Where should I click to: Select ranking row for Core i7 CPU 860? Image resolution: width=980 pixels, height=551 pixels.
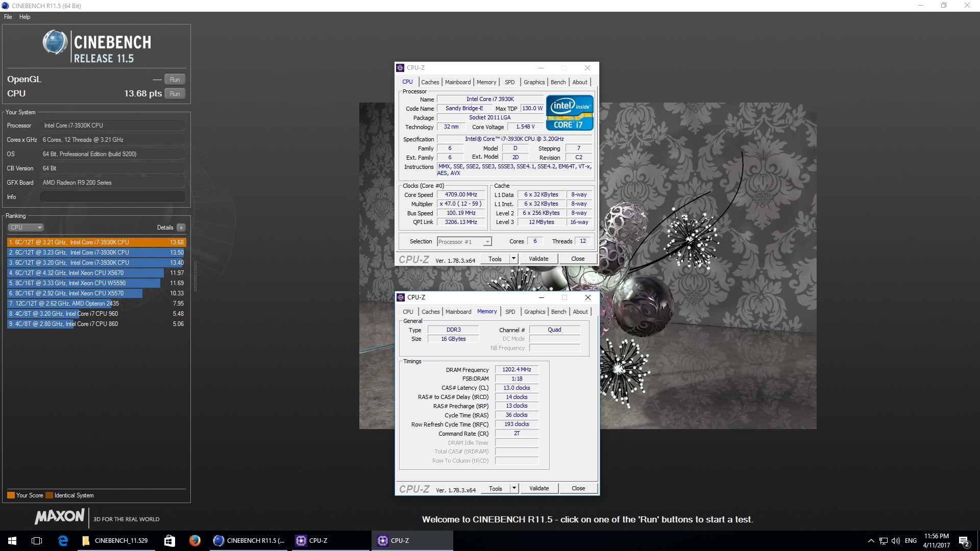(96, 324)
